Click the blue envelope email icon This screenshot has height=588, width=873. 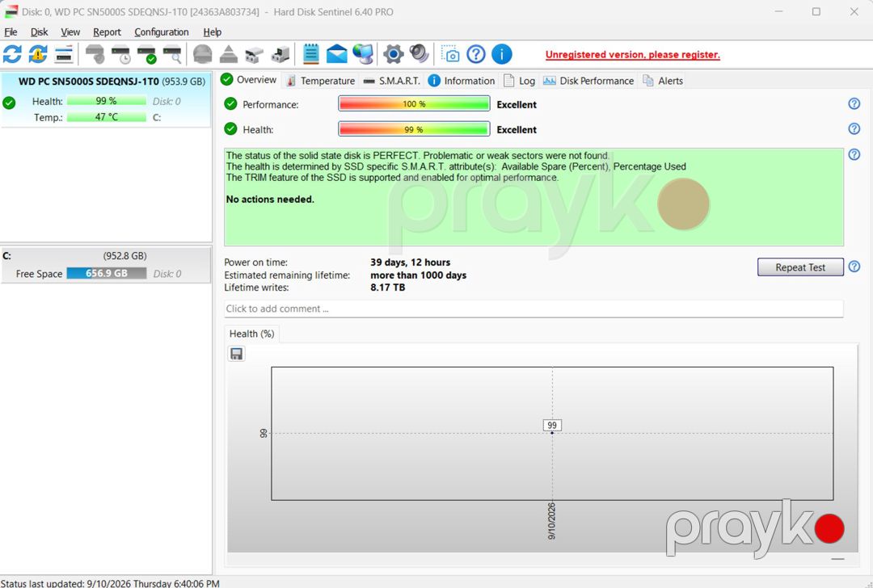coord(336,54)
